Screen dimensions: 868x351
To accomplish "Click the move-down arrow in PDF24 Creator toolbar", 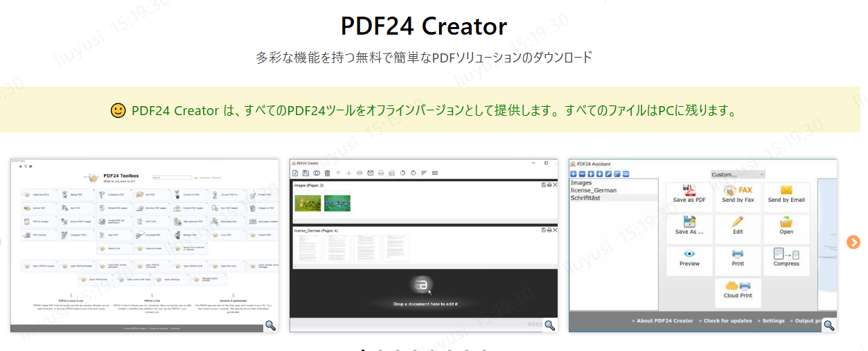I will [348, 173].
